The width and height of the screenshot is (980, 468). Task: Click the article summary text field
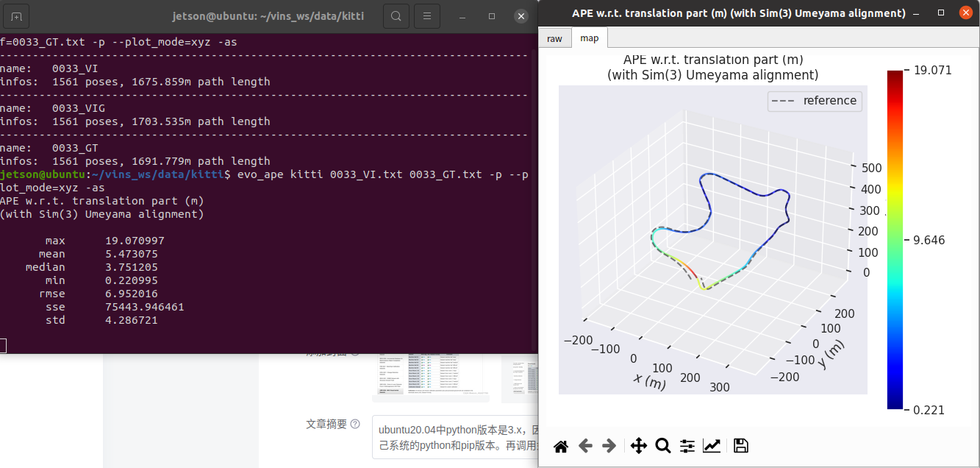[455, 437]
